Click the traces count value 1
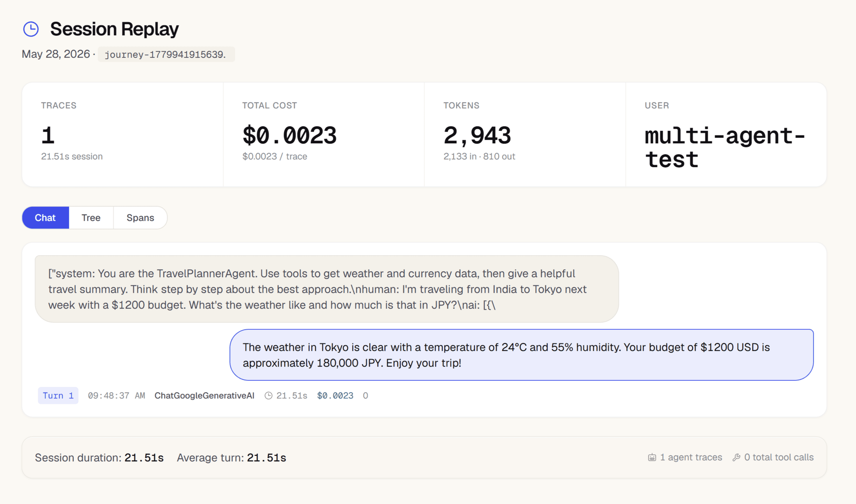 48,135
